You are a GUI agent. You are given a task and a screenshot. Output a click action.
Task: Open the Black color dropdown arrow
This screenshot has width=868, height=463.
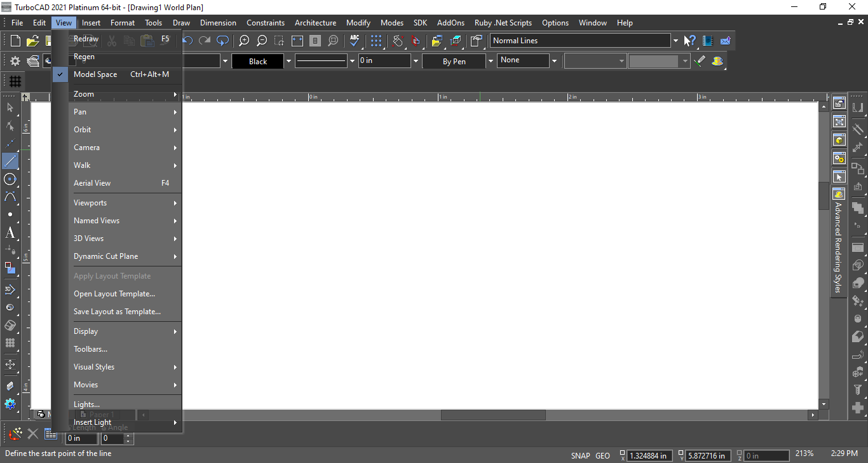[288, 61]
